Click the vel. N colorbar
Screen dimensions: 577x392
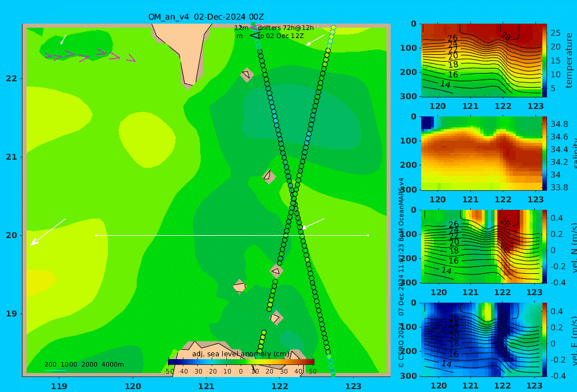545,246
